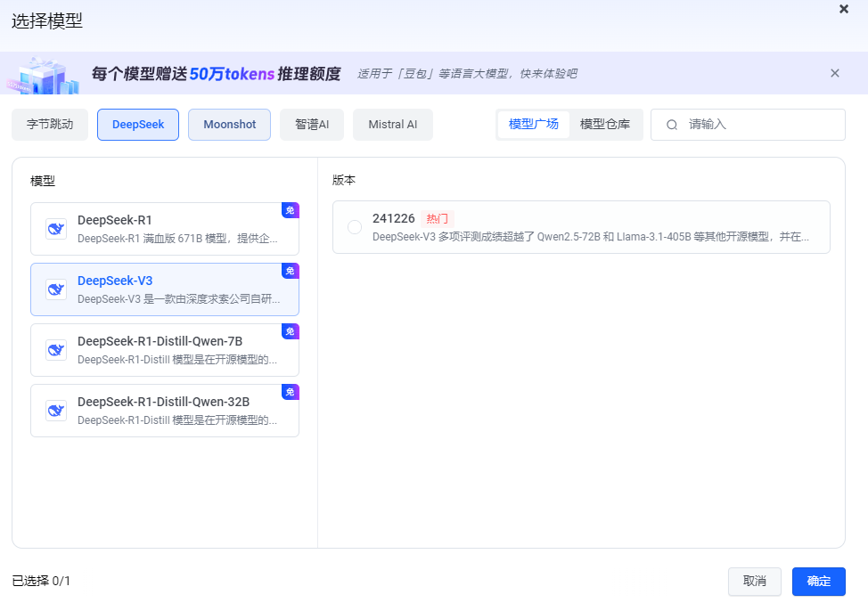The height and width of the screenshot is (611, 868).
Task: Click the 确定 button
Action: click(819, 581)
